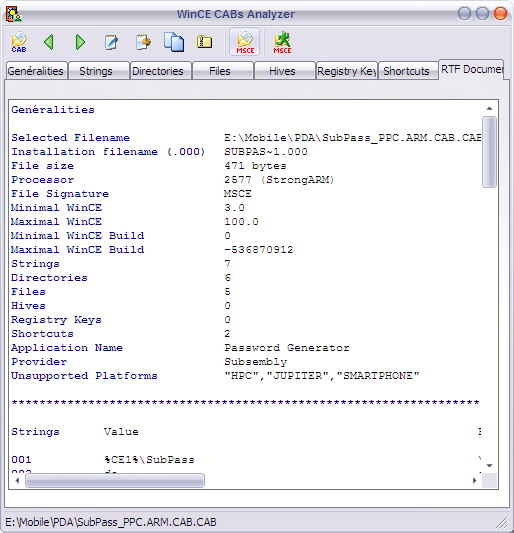Switch to the Genéralities tab
The image size is (514, 533).
click(x=36, y=71)
